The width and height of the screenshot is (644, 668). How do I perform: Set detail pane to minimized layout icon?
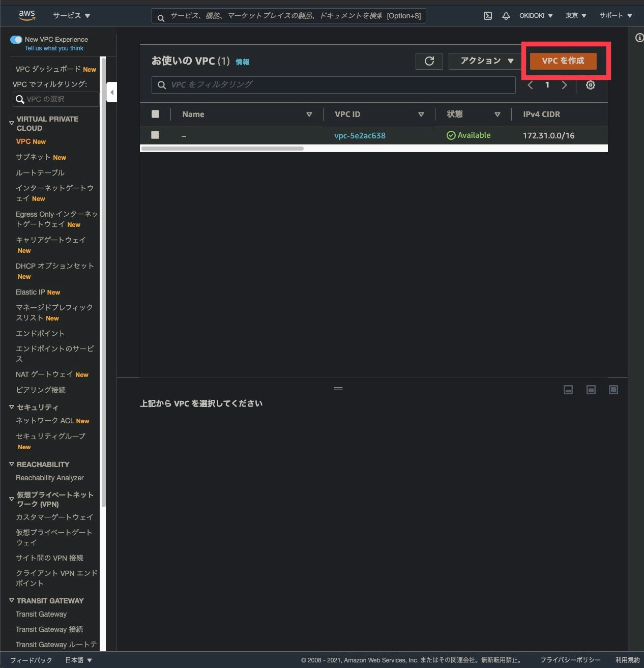click(x=568, y=390)
